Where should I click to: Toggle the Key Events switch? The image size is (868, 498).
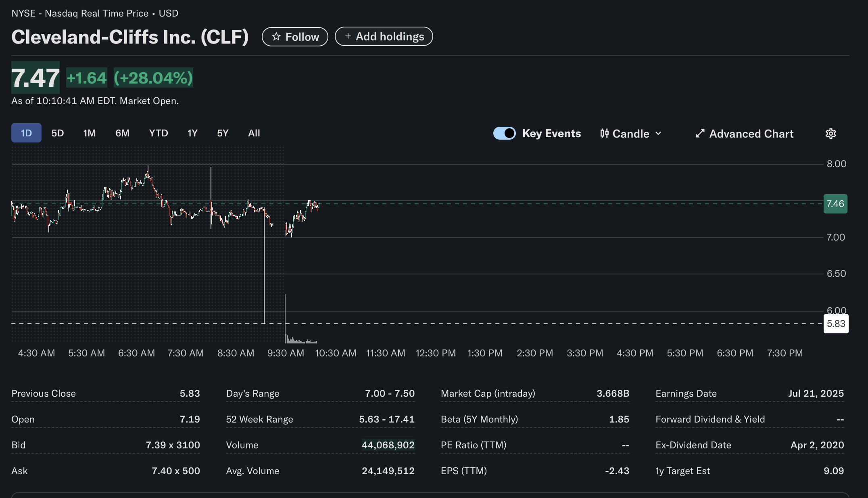(505, 134)
